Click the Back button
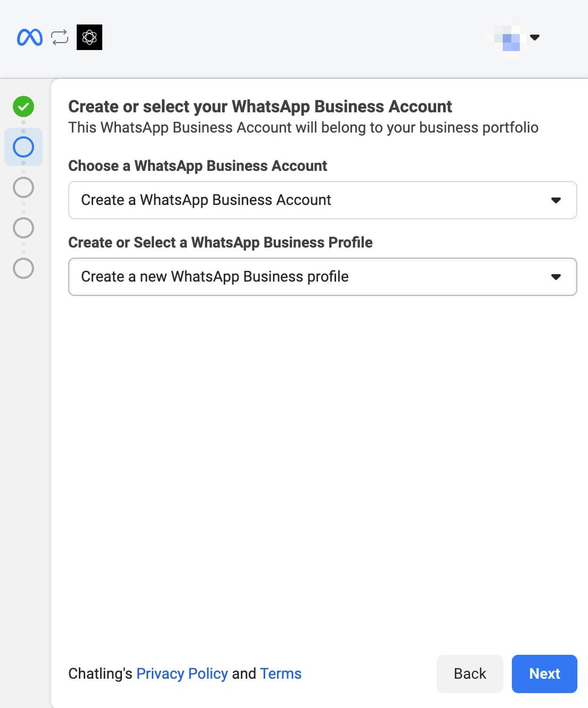Viewport: 588px width, 708px height. point(470,674)
